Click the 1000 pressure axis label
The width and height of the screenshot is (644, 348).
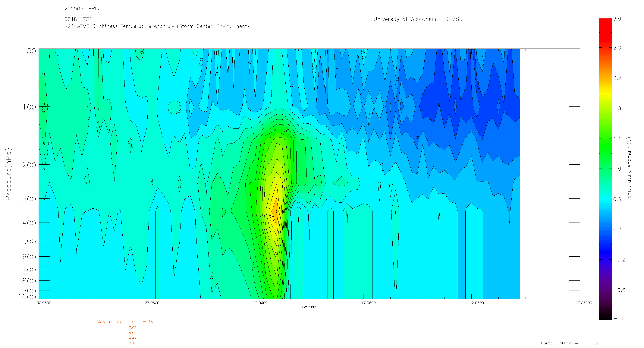[27, 297]
